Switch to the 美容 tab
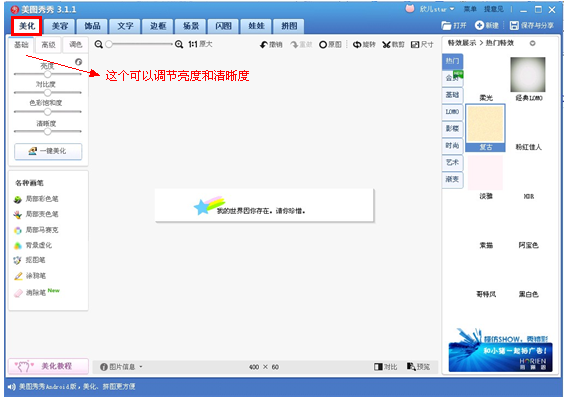564x397 pixels. tap(60, 26)
